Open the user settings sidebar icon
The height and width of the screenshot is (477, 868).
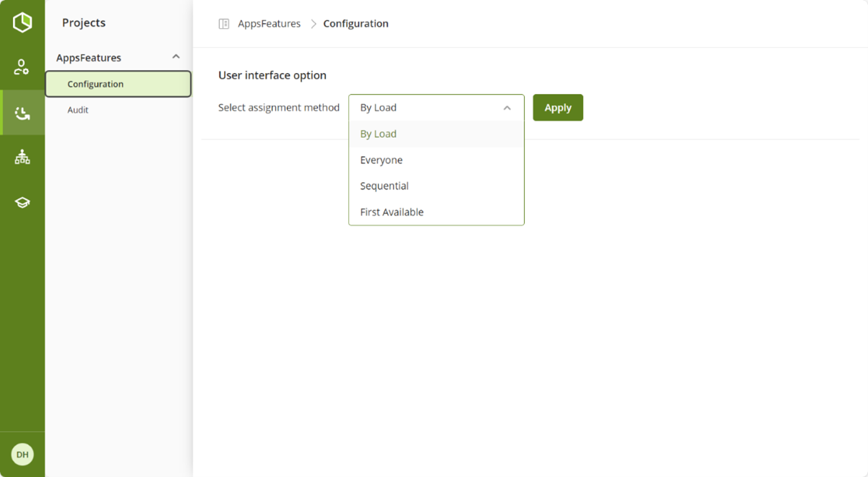[x=22, y=67]
